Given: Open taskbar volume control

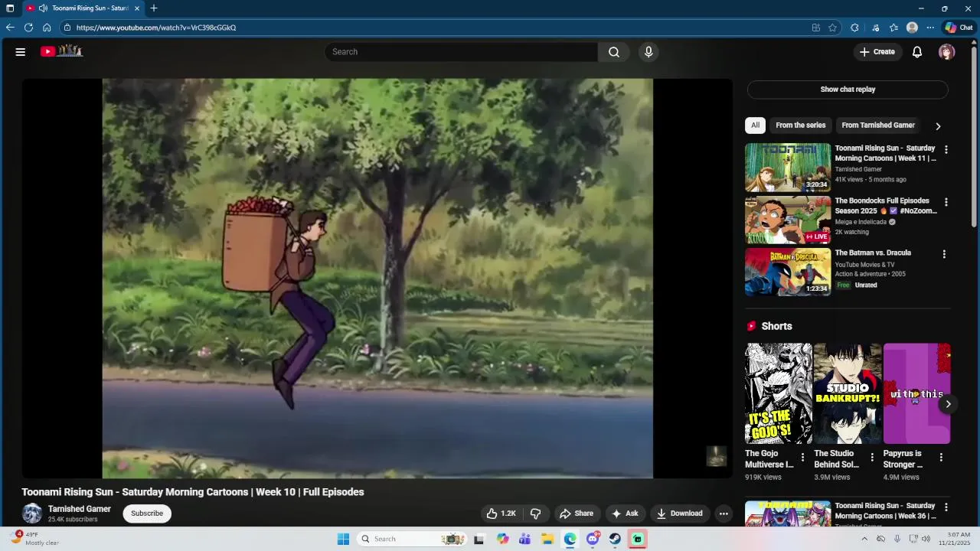Looking at the screenshot, I should (926, 539).
